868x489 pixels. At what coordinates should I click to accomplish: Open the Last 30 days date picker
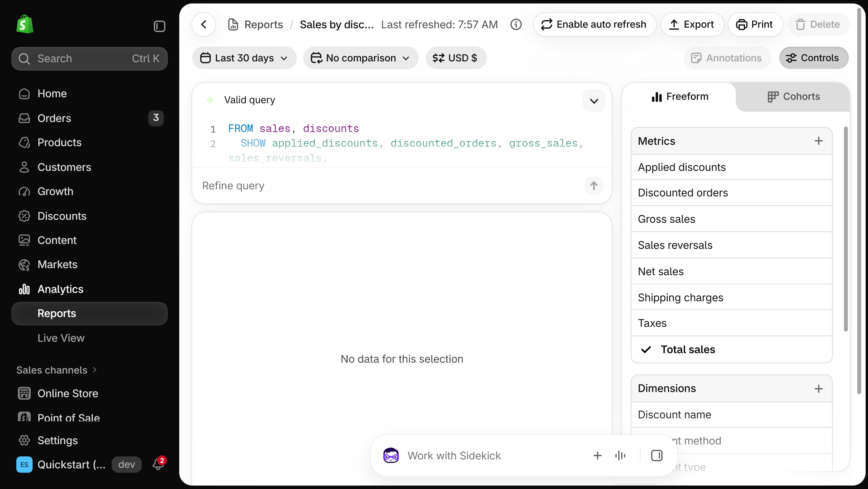(244, 58)
